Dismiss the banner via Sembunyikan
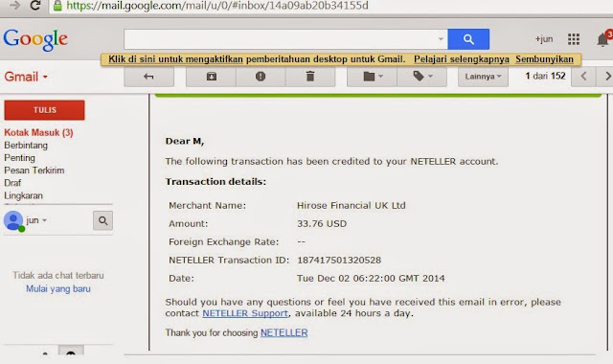The image size is (613, 364). (x=544, y=59)
